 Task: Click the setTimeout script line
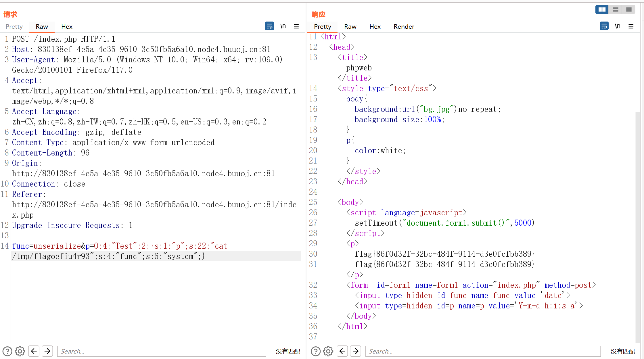click(444, 223)
